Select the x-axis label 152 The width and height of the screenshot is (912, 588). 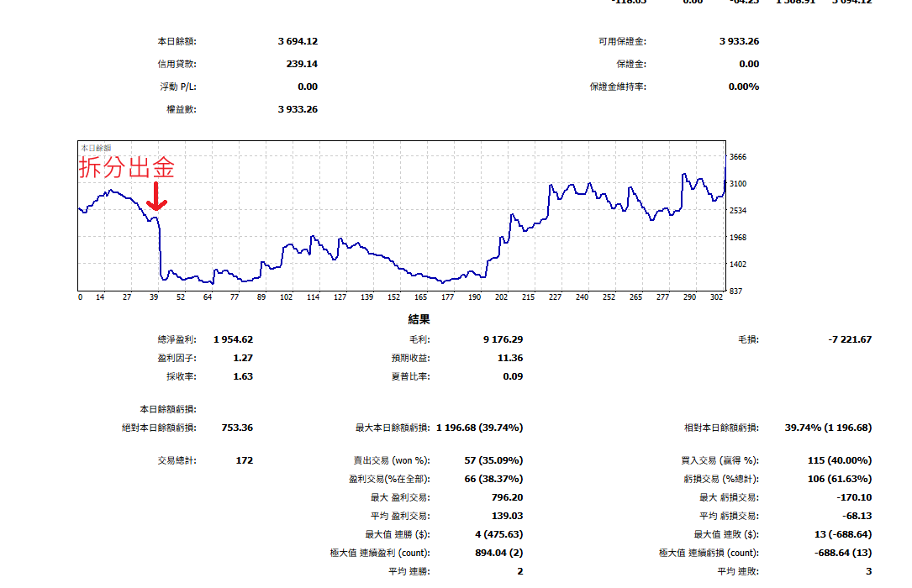point(393,297)
